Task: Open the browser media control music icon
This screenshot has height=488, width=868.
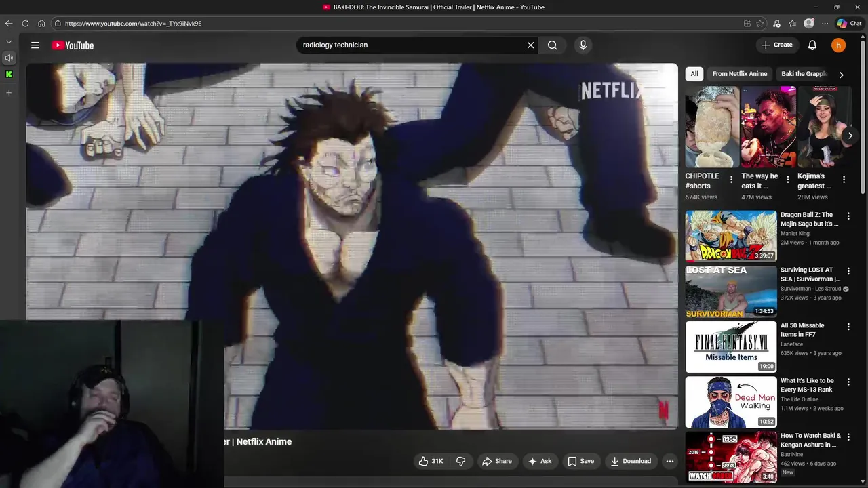Action: pos(776,23)
